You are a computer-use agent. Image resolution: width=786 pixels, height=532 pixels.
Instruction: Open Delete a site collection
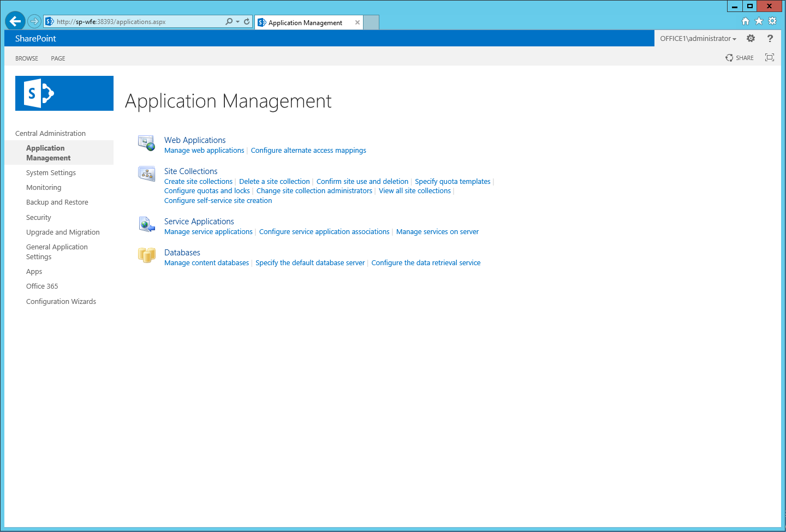pos(275,182)
